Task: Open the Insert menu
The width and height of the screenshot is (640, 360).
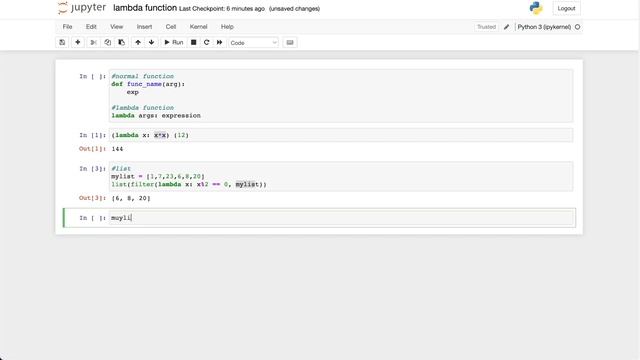Action: click(144, 27)
